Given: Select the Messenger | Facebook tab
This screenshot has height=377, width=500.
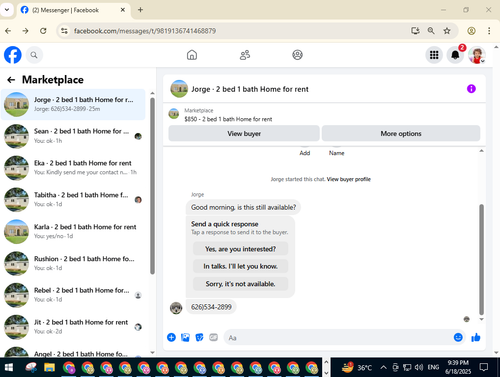Looking at the screenshot, I should pos(73,10).
